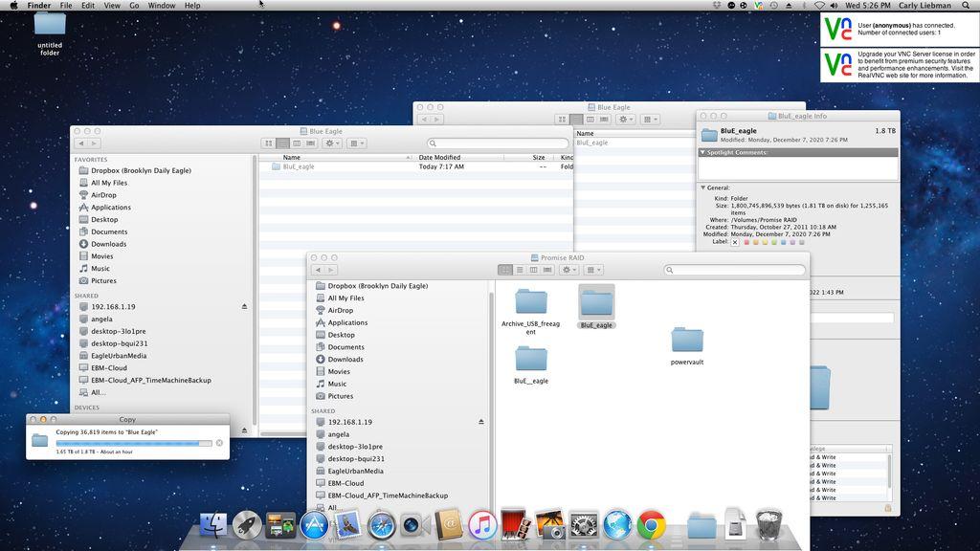Image resolution: width=980 pixels, height=551 pixels.
Task: Click Spotlight magnifier in the menu bar
Action: point(966,6)
